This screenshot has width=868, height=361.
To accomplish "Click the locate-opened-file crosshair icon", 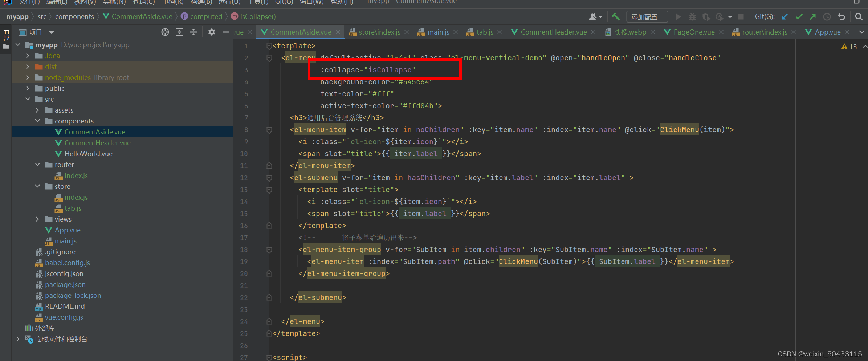I will (x=165, y=32).
